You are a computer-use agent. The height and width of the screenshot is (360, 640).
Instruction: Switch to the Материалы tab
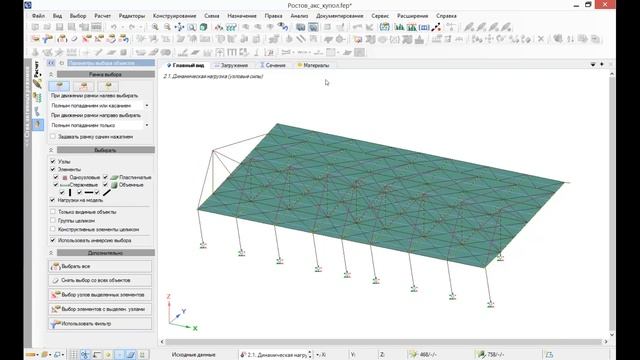(x=313, y=65)
